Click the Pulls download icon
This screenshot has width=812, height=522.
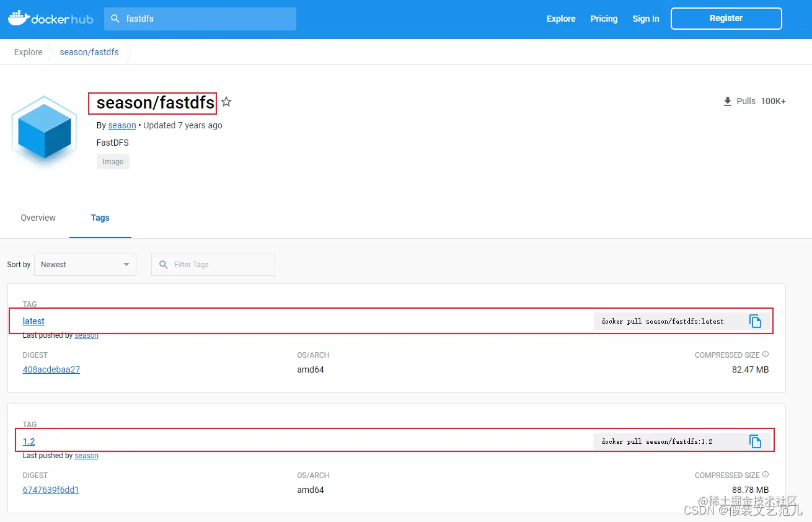(x=728, y=101)
